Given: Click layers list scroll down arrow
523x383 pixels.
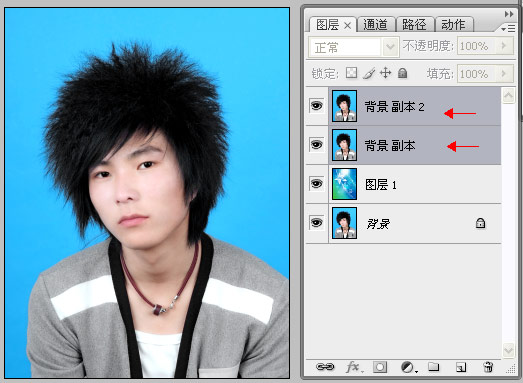Looking at the screenshot, I should (x=508, y=350).
